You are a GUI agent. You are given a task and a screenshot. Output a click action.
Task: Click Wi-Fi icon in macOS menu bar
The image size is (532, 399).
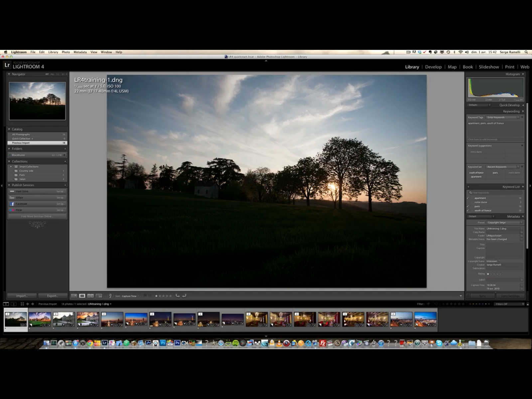(461, 52)
